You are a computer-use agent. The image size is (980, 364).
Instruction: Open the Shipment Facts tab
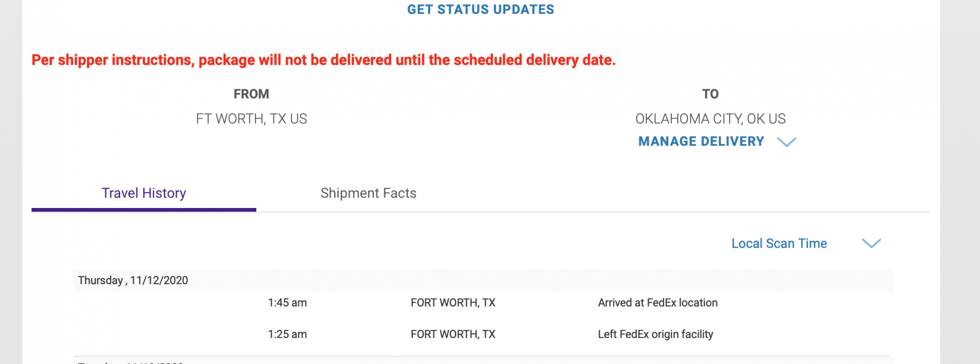368,193
